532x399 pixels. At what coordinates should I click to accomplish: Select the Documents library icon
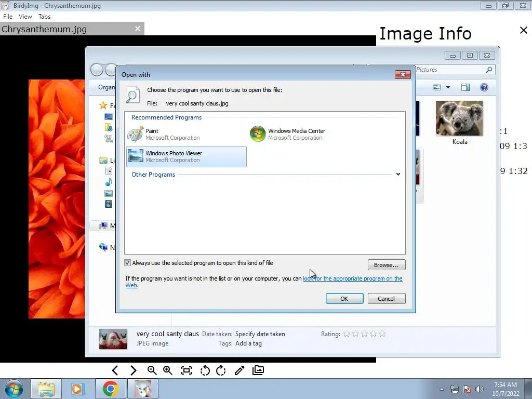tap(109, 171)
